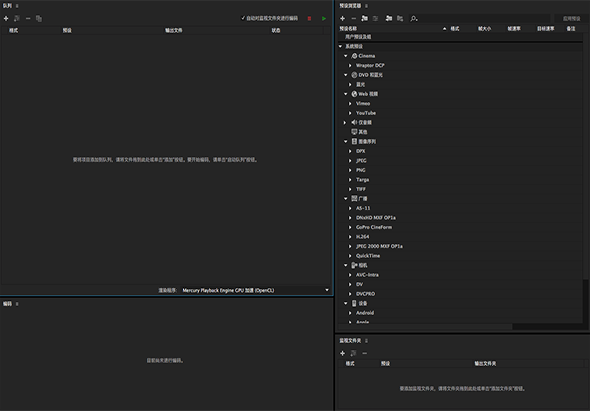Click the image sequence filmstrip icon

point(354,142)
